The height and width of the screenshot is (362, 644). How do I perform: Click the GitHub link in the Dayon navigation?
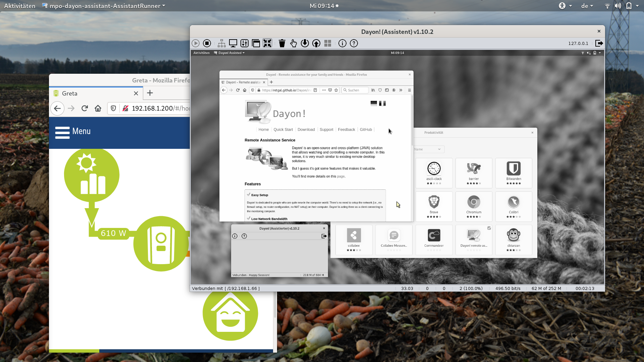coord(366,129)
